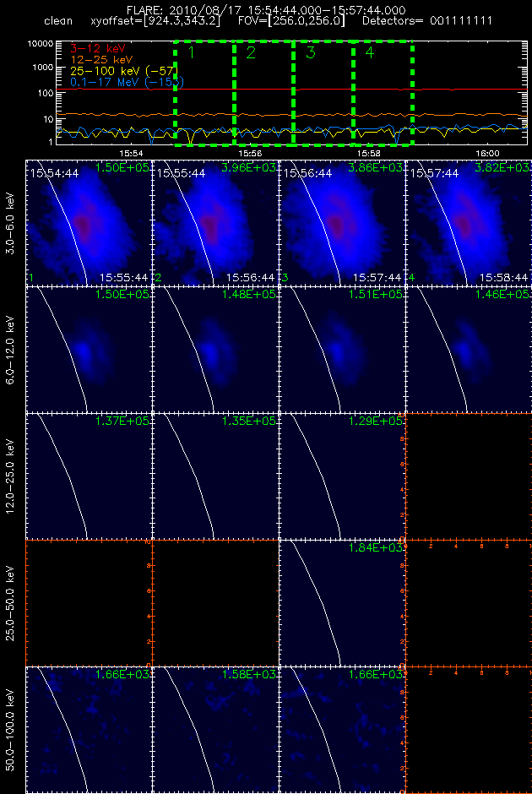Open the 6.0-12.0 keV image labeled 1.48E+05
Screen dimensions: 532x794
(x=215, y=348)
